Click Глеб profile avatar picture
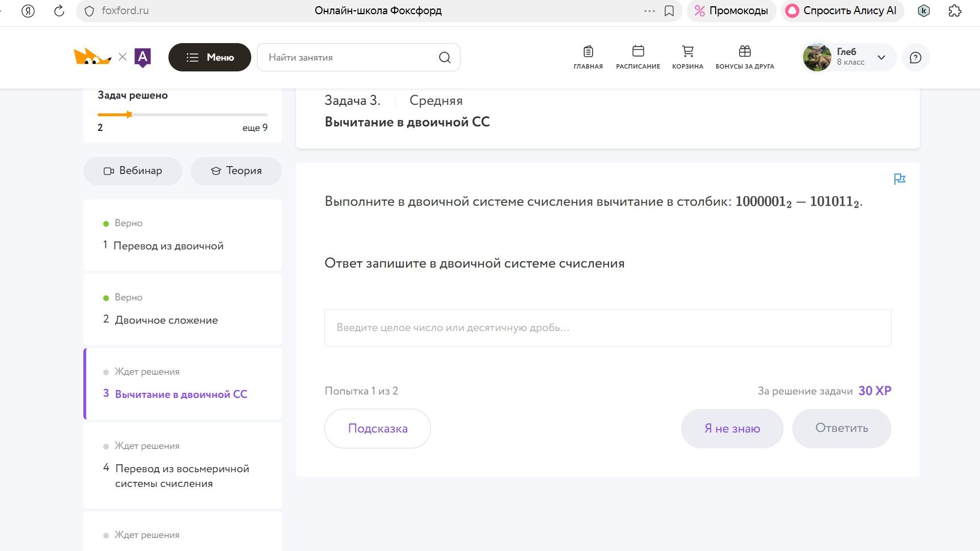 tap(817, 57)
